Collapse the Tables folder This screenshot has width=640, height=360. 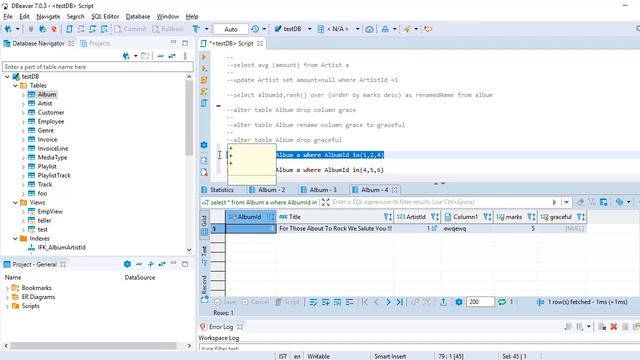15,85
